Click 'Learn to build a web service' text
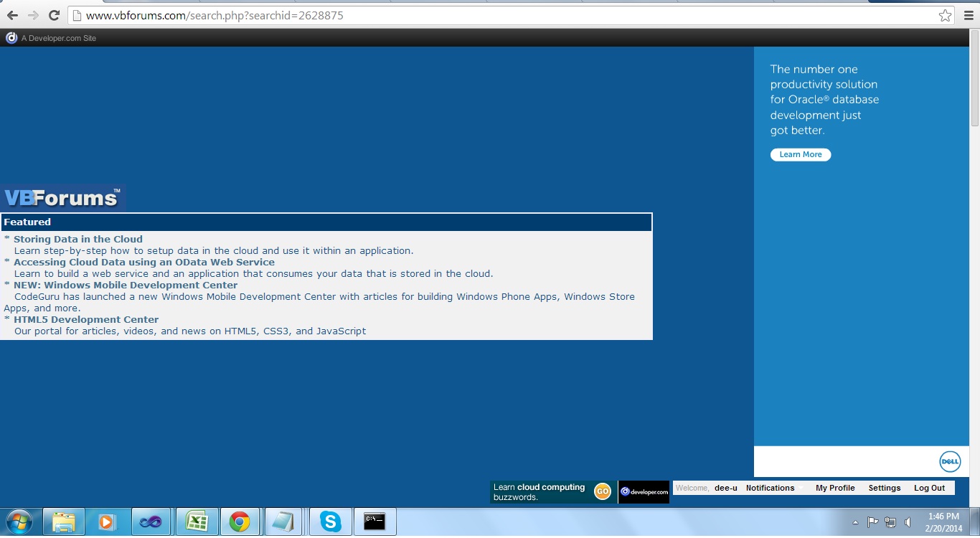This screenshot has height=538, width=980. tap(254, 273)
